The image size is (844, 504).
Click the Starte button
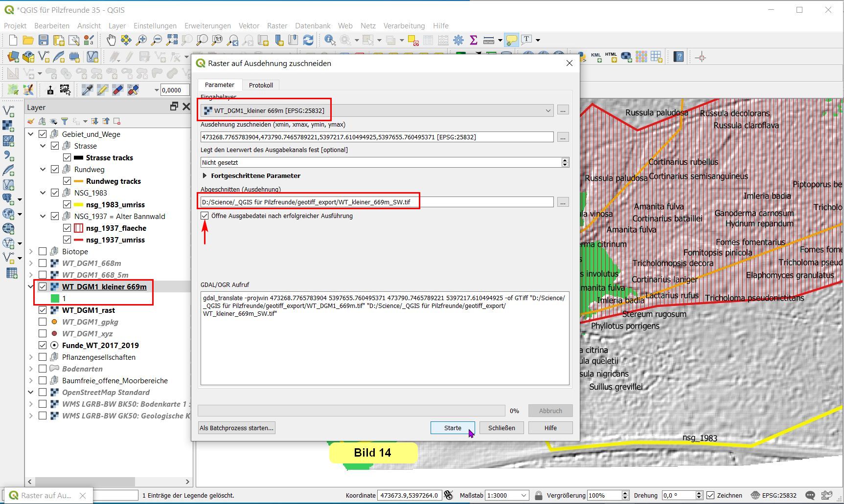pos(452,428)
